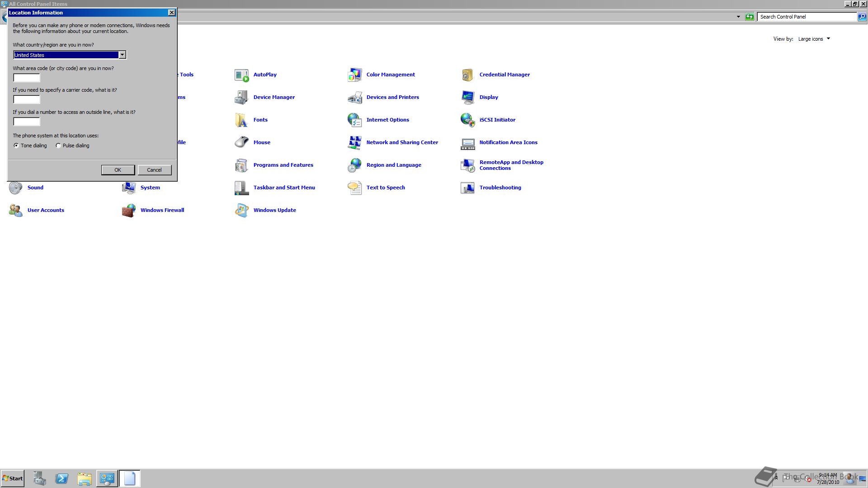
Task: Open the AutoPlay icon
Action: point(242,75)
